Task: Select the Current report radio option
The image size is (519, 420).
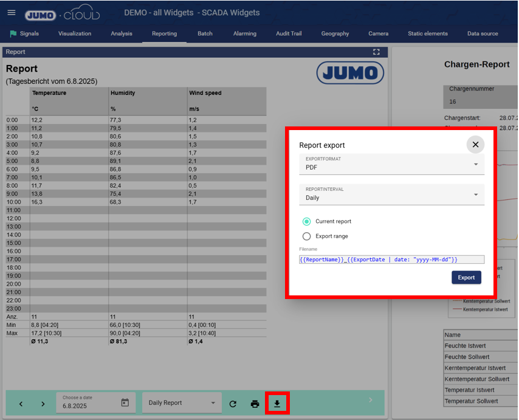Action: 307,221
